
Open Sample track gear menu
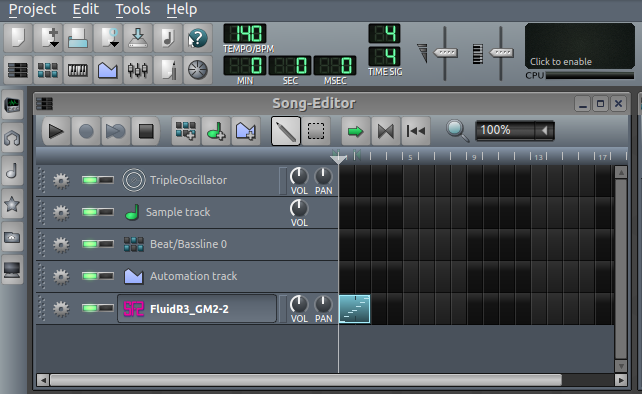click(x=61, y=213)
